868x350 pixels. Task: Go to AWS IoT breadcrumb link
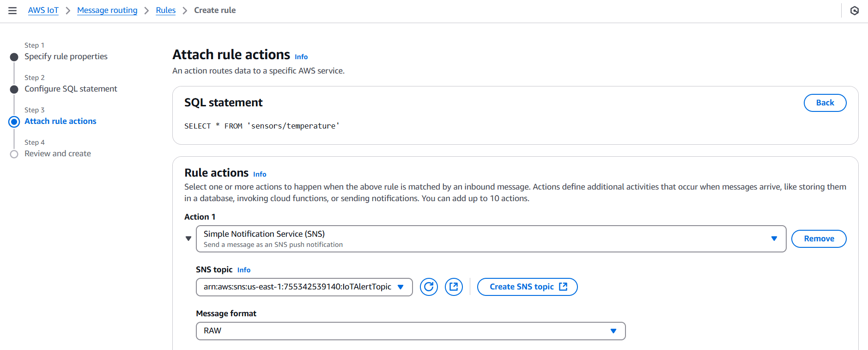43,10
